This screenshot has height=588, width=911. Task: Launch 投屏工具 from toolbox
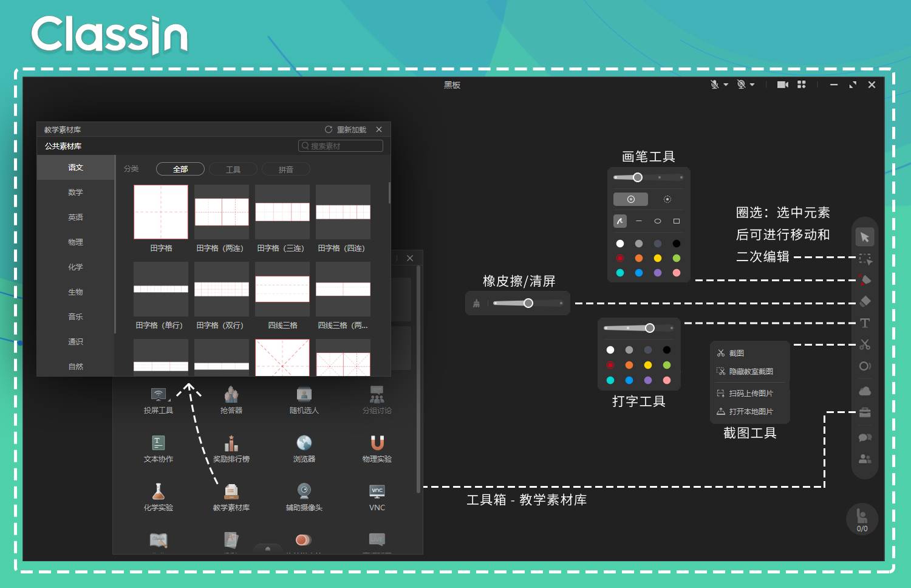159,400
